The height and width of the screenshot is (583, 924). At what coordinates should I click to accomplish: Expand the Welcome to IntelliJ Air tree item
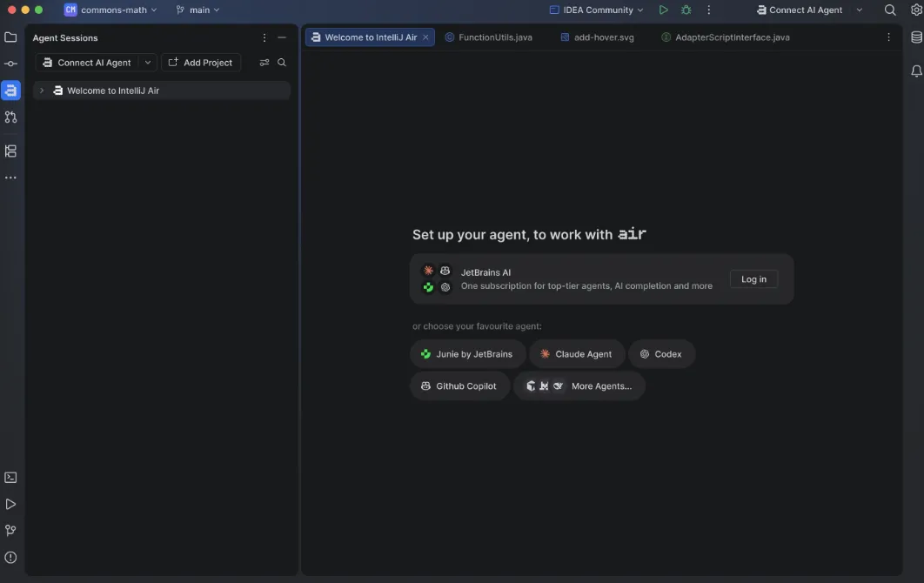(41, 90)
